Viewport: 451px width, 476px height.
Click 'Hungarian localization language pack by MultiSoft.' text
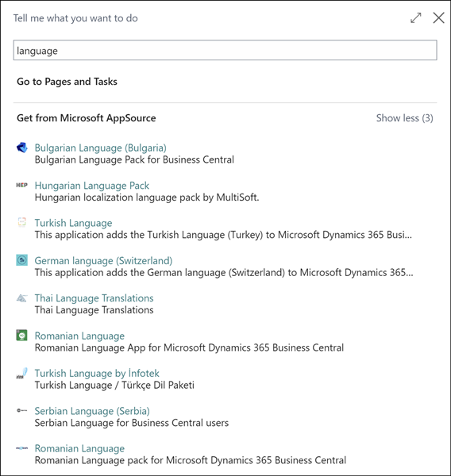tap(147, 198)
